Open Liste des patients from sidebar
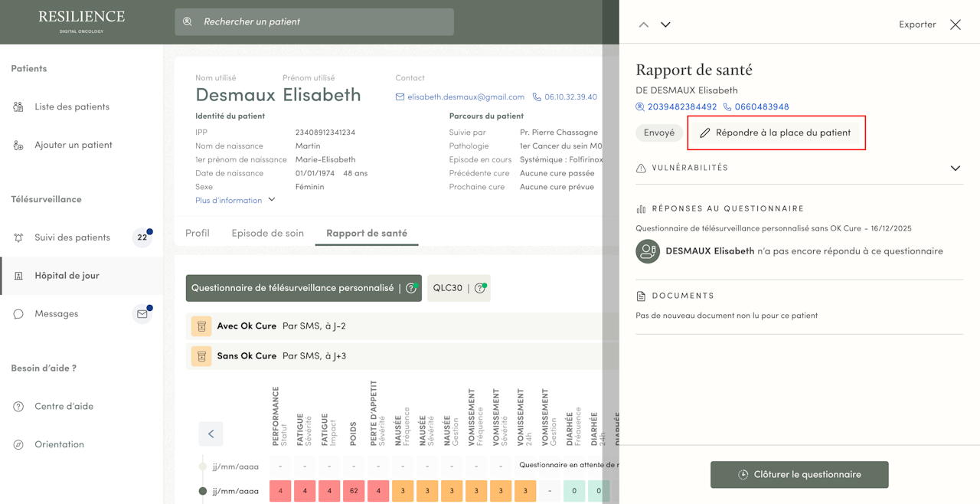Screen dimensions: 980x504 [72, 106]
